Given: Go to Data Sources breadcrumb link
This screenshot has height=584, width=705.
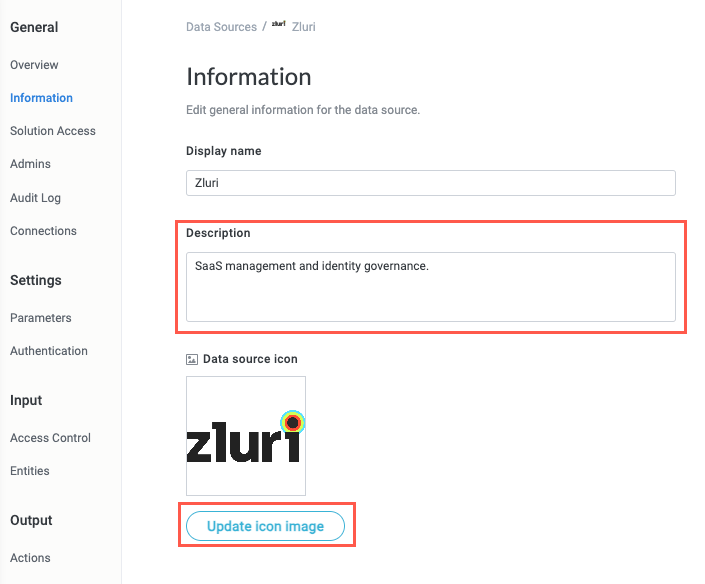Looking at the screenshot, I should point(221,26).
